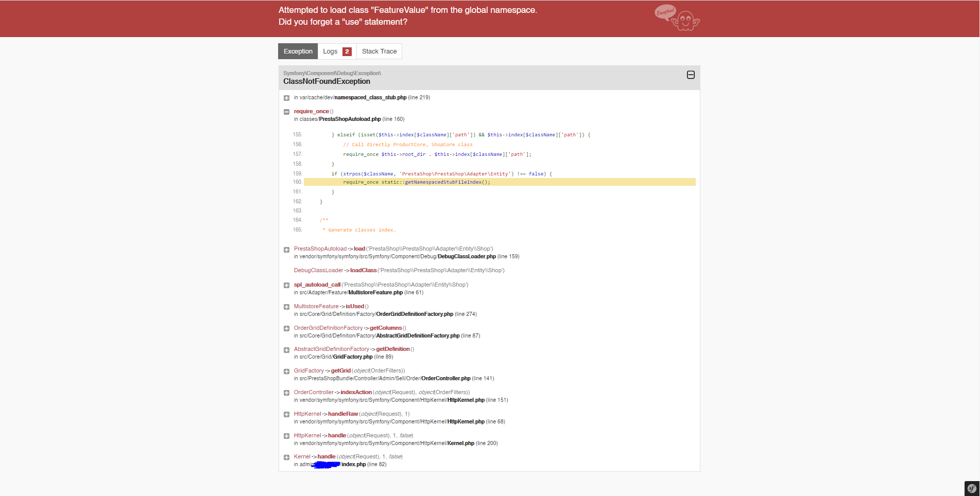Expand the OrderController indexAction trace
The width and height of the screenshot is (980, 496).
tap(286, 393)
